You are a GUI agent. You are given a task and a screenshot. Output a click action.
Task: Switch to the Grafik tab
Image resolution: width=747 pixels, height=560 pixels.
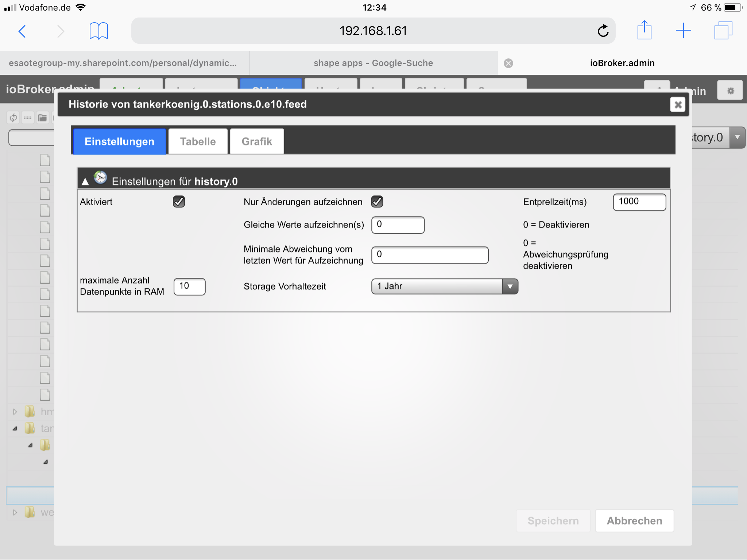(257, 141)
